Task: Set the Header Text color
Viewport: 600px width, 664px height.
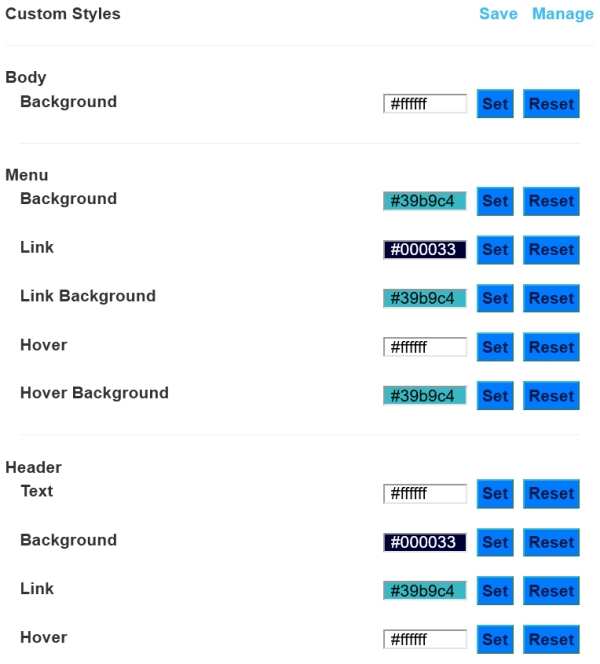Action: point(495,494)
